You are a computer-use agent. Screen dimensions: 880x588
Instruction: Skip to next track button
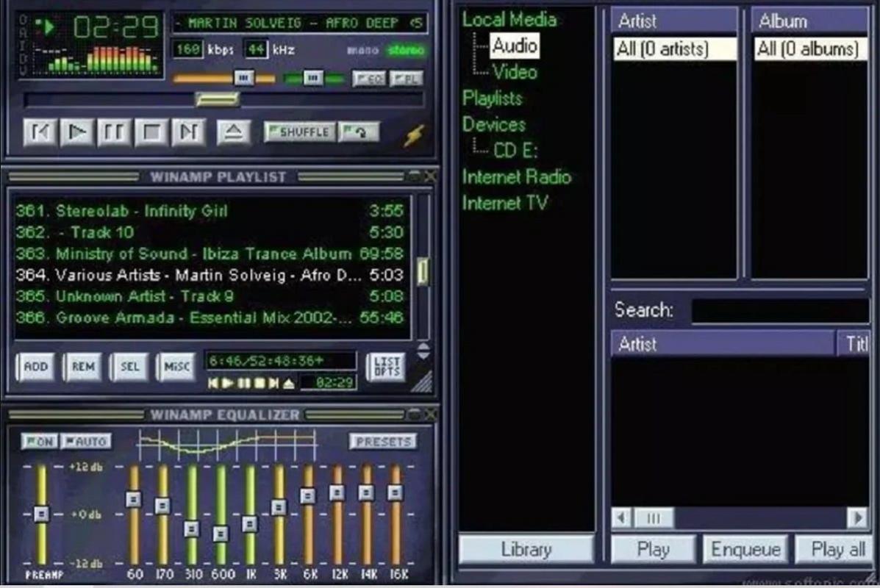pos(188,132)
